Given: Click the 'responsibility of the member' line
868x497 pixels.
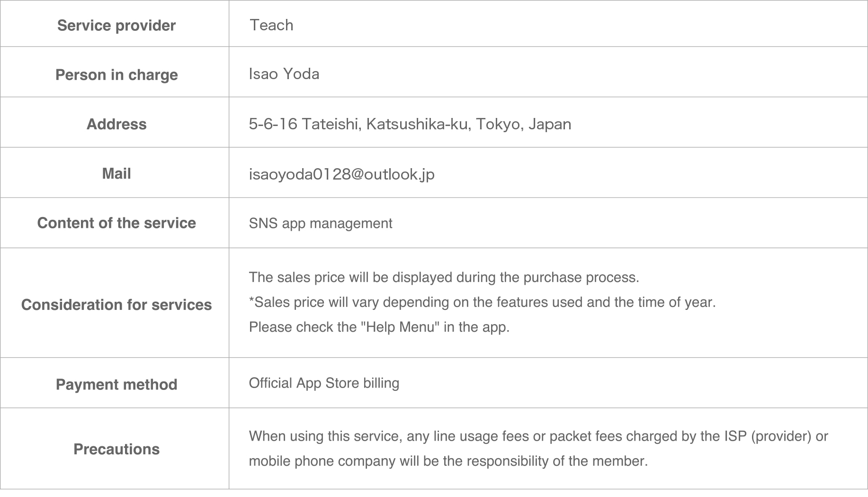Looking at the screenshot, I should (448, 461).
